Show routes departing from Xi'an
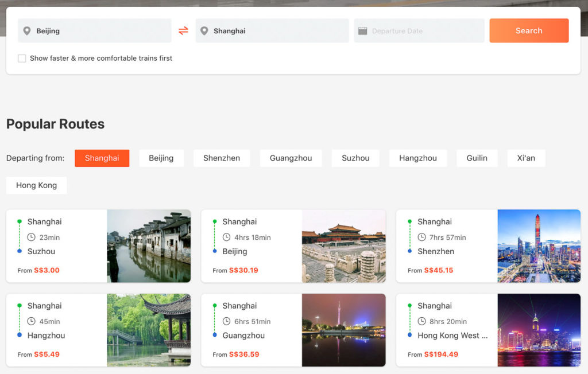This screenshot has width=588, height=374. pos(526,158)
